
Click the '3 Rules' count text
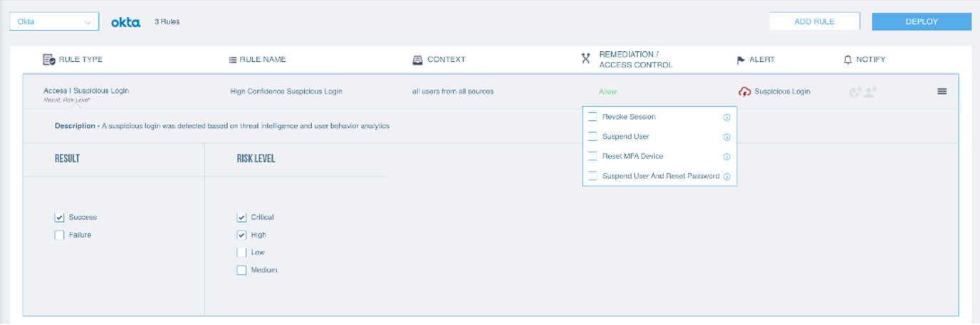tap(167, 22)
